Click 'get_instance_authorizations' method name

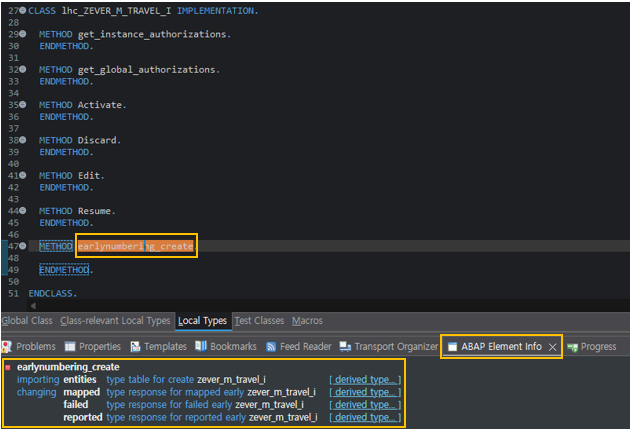click(152, 35)
